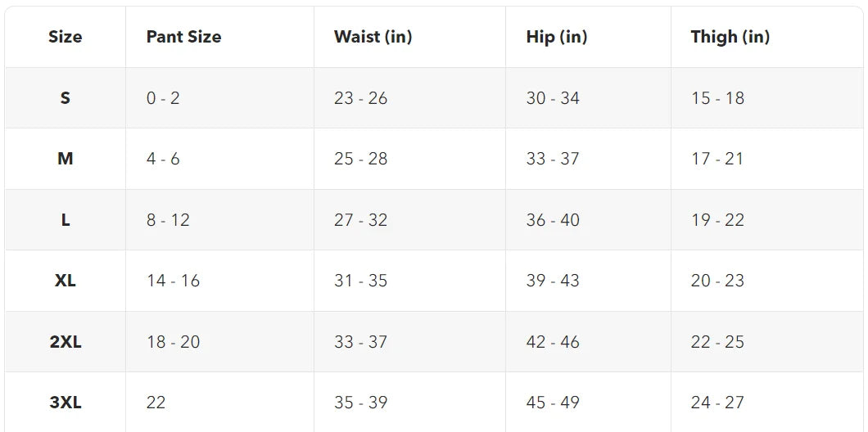Click the waist value 23 - 26
Image resolution: width=868 pixels, height=432 pixels.
pyautogui.click(x=360, y=98)
